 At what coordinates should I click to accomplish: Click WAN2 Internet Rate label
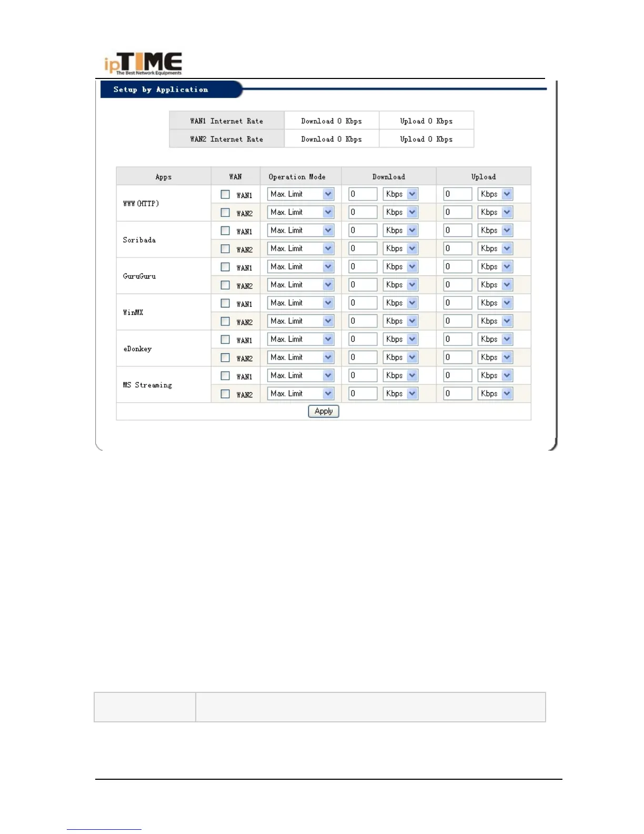[x=226, y=140]
